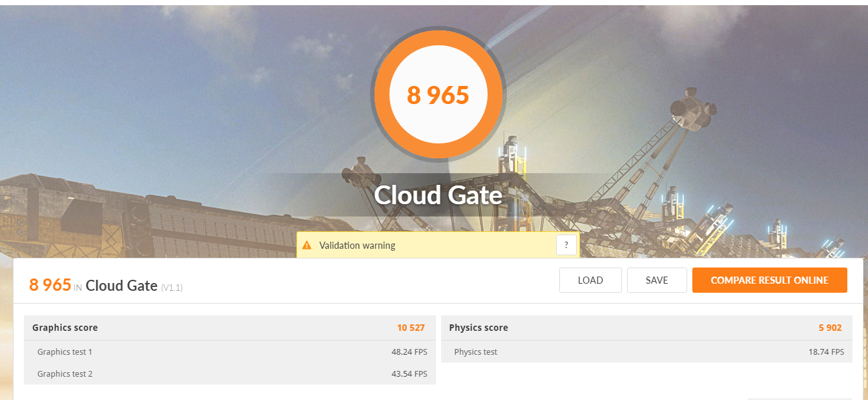Click the 8 965 score in the result header
This screenshot has height=400, width=868.
click(x=50, y=285)
